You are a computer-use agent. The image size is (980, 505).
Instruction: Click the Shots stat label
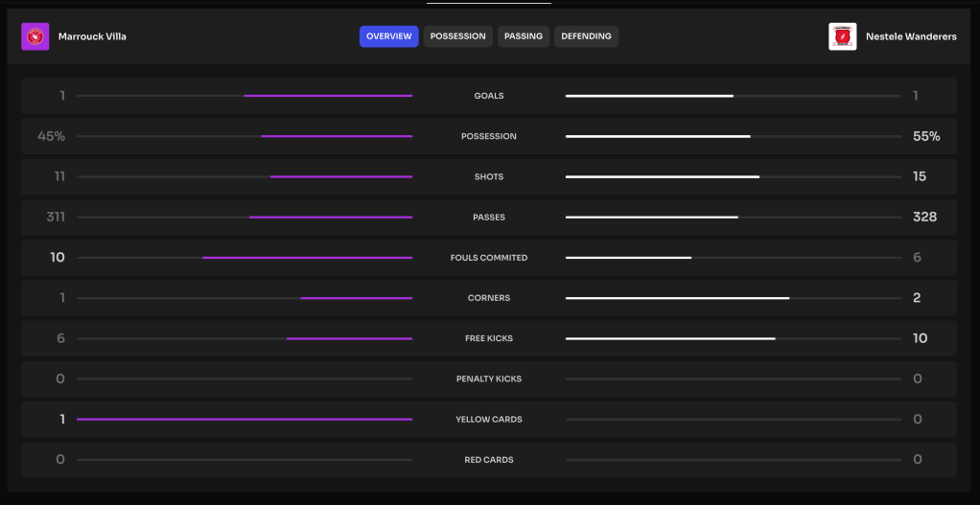pyautogui.click(x=489, y=177)
